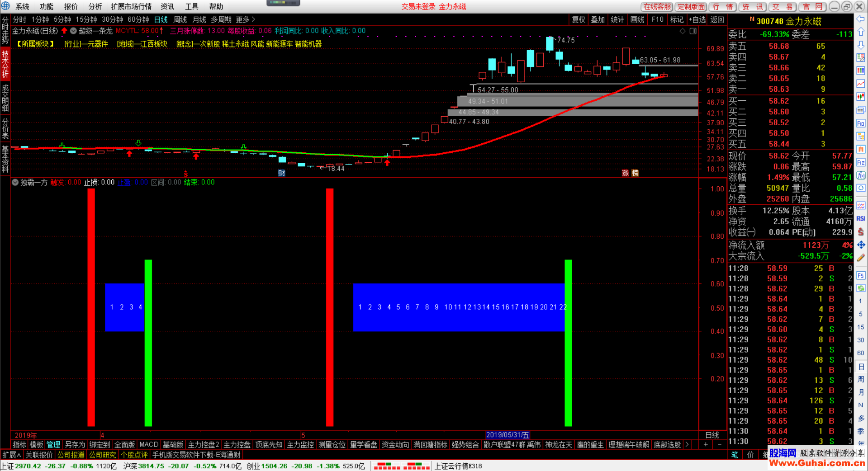Open the candlestick chart icon in sidebar
Screen dimensions: 868x471
860,97
